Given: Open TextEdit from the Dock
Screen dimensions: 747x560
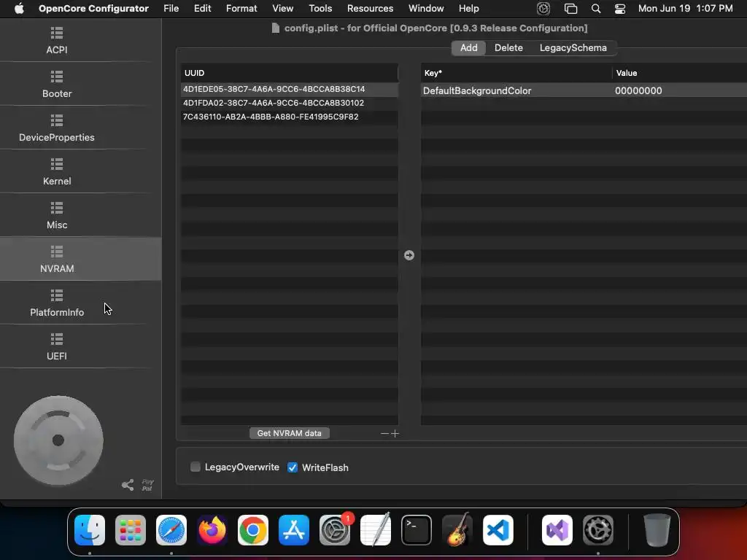Looking at the screenshot, I should [376, 530].
